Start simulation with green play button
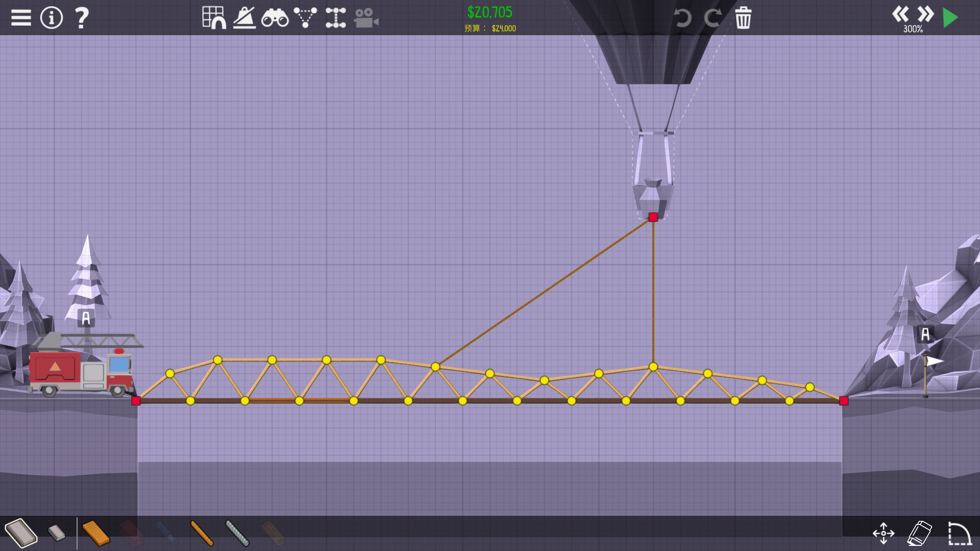The height and width of the screenshot is (551, 980). [x=950, y=18]
